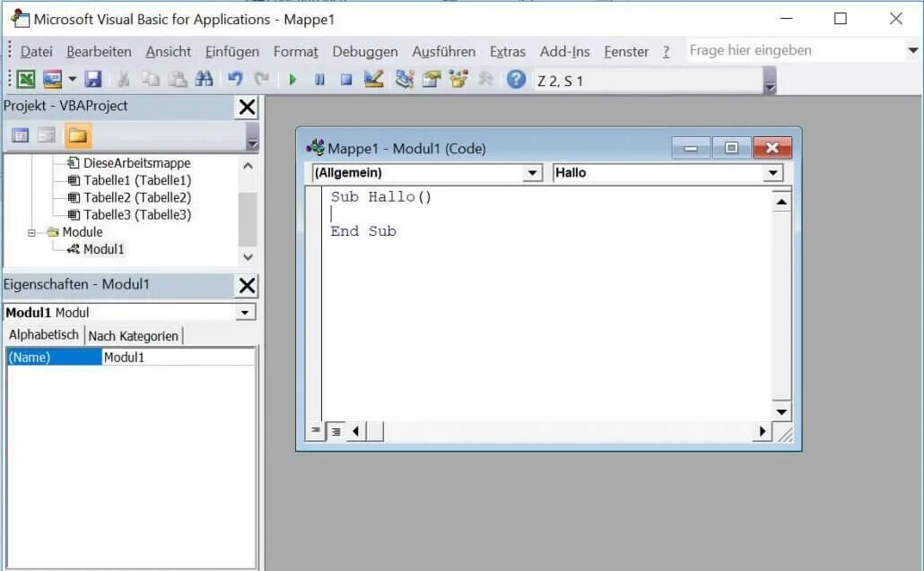Open the Bearbeiten menu

(x=99, y=52)
